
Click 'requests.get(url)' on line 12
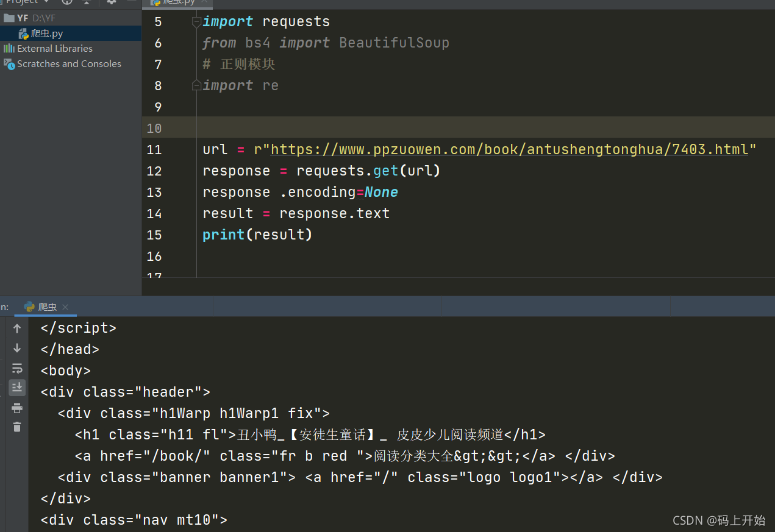coord(368,171)
